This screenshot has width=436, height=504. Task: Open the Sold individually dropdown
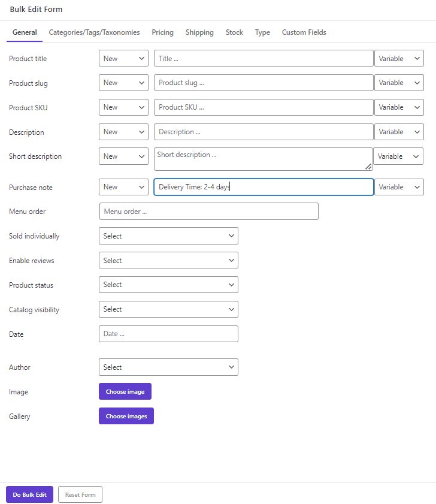pos(168,236)
